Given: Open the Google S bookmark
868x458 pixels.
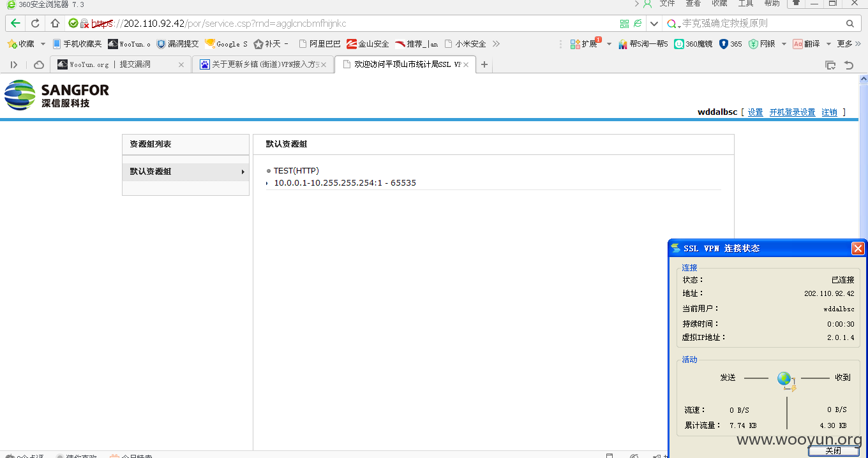Looking at the screenshot, I should click(226, 44).
